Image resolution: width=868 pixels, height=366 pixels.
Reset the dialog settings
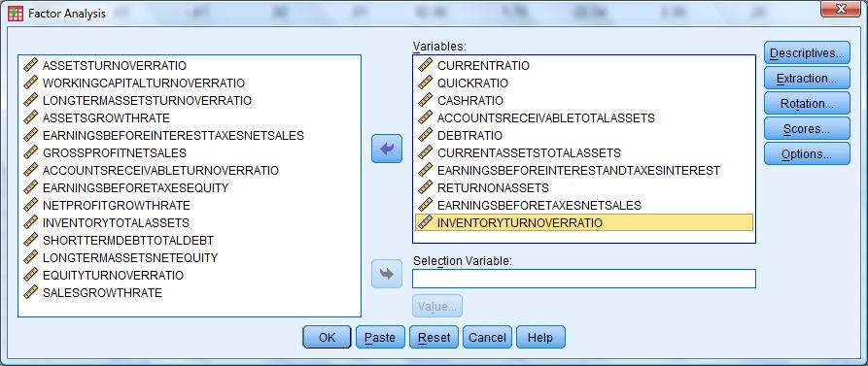[x=434, y=337]
